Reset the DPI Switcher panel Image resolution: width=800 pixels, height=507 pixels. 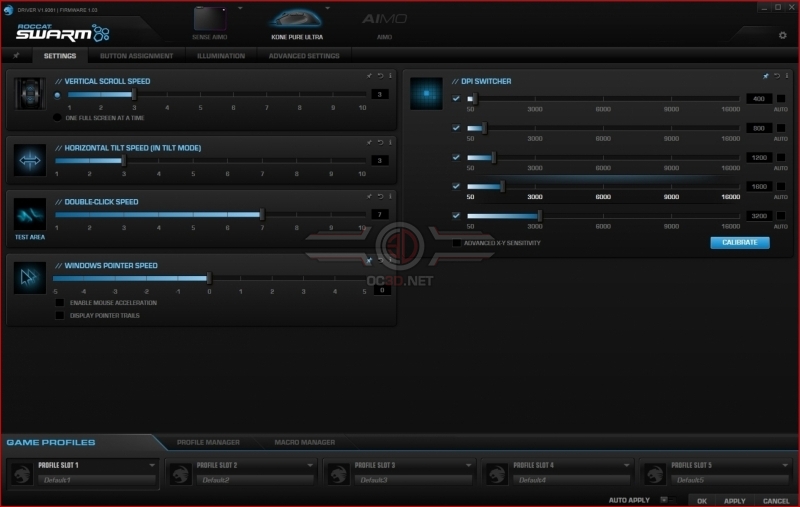777,76
